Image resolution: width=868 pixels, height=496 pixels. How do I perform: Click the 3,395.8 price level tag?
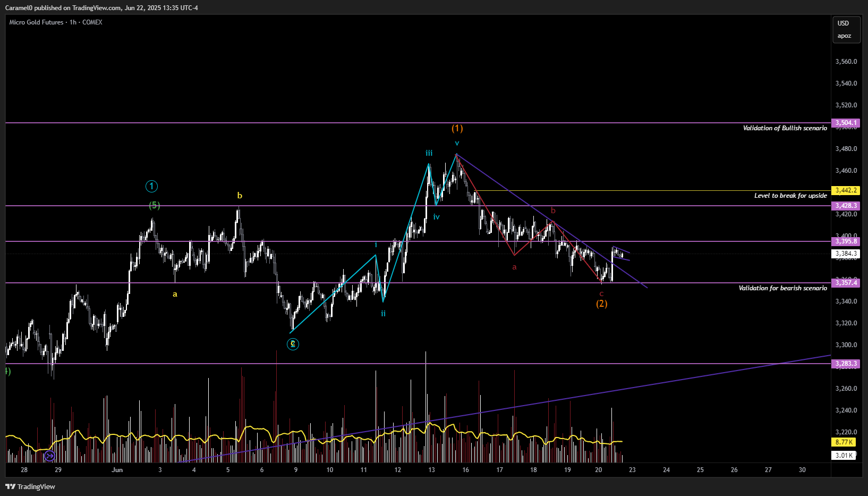pos(846,241)
